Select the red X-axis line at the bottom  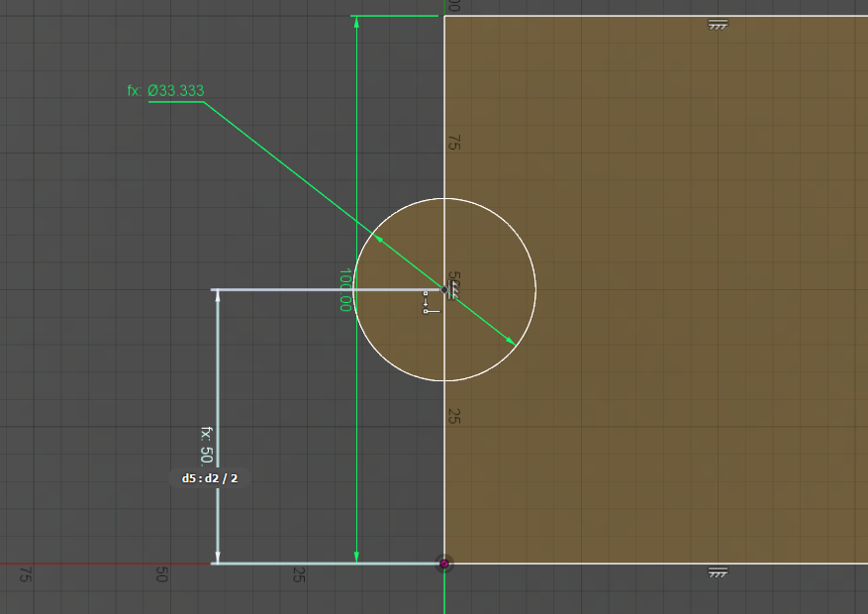(x=99, y=563)
